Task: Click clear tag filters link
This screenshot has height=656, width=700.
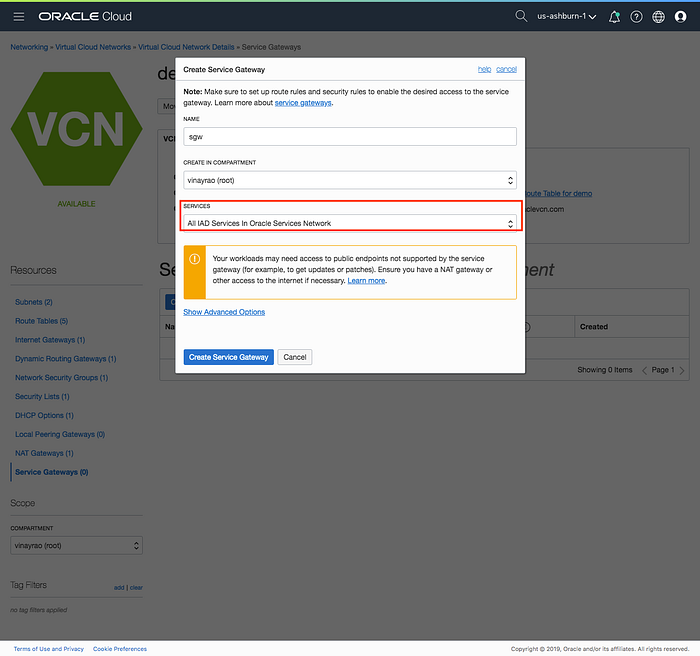Action: click(136, 587)
